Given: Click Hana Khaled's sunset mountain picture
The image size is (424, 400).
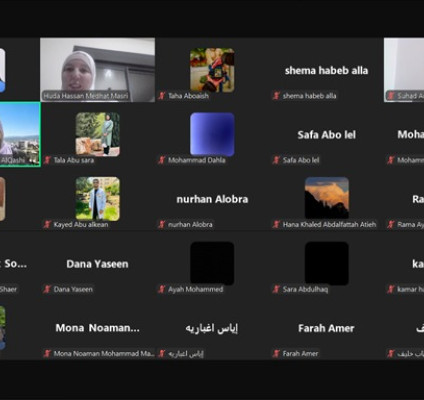Looking at the screenshot, I should [x=327, y=198].
